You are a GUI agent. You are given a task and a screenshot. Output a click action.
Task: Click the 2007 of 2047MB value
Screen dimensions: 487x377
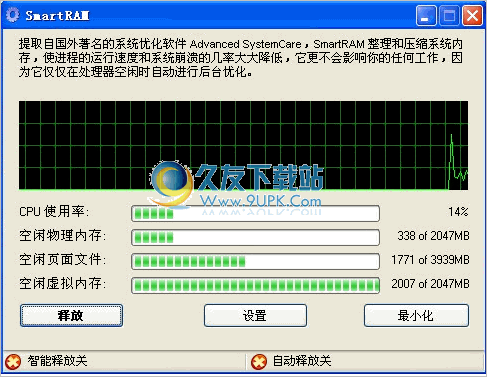[x=430, y=284]
